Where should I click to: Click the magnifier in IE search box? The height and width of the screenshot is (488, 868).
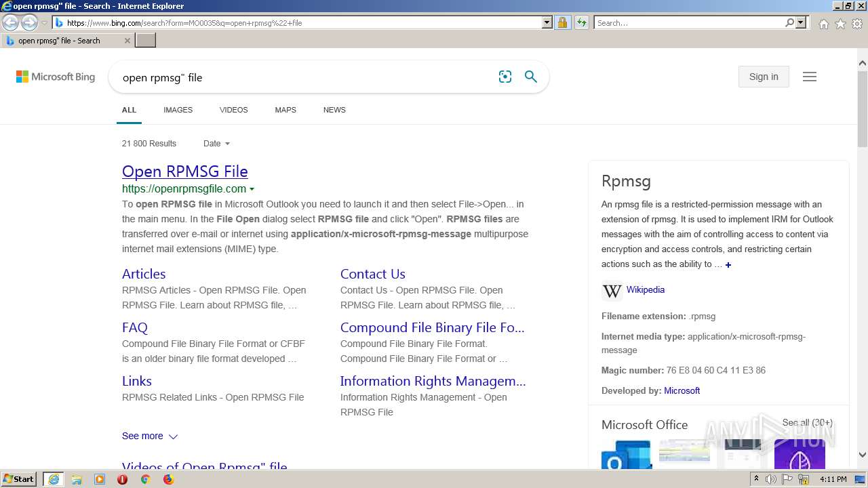[x=789, y=22]
